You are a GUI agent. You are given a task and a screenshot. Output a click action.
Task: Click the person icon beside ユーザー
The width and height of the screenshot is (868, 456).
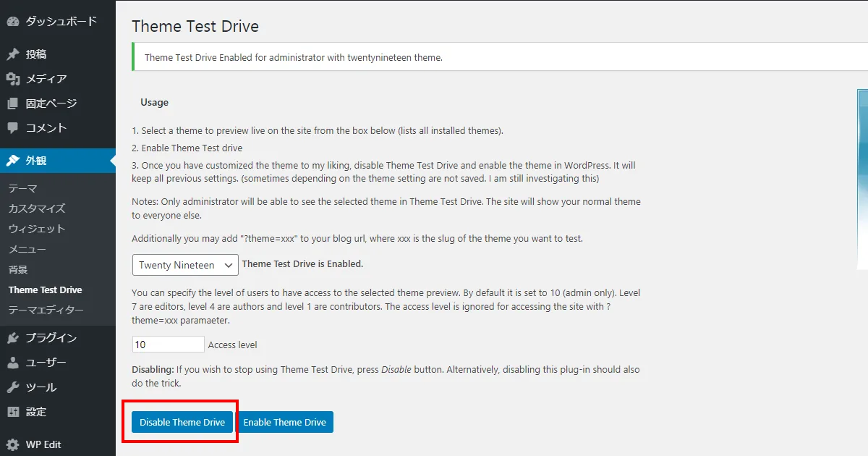point(13,363)
